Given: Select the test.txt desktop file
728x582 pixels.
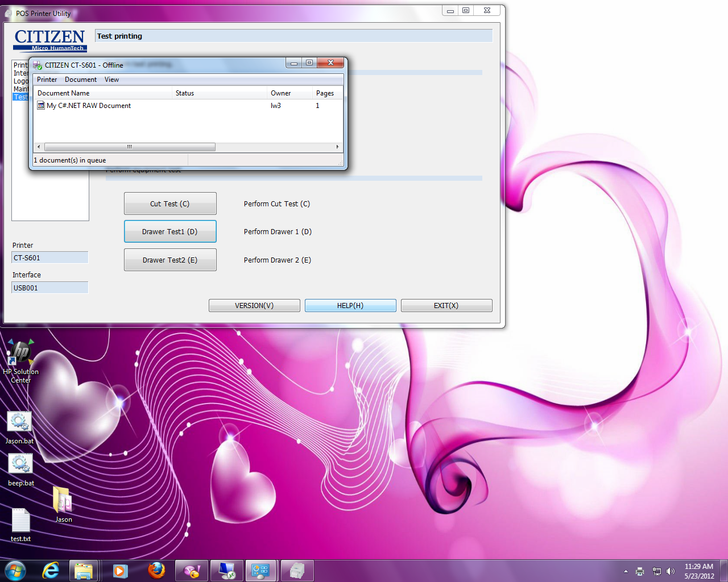Looking at the screenshot, I should (x=20, y=525).
